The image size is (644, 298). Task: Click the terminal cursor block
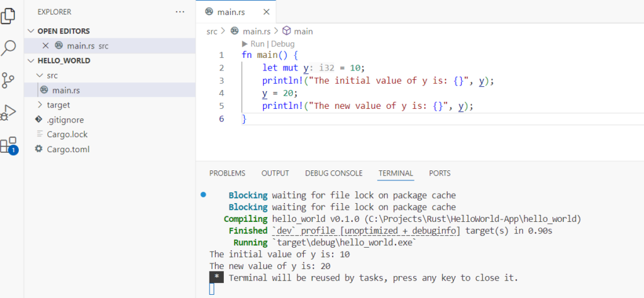click(x=212, y=289)
